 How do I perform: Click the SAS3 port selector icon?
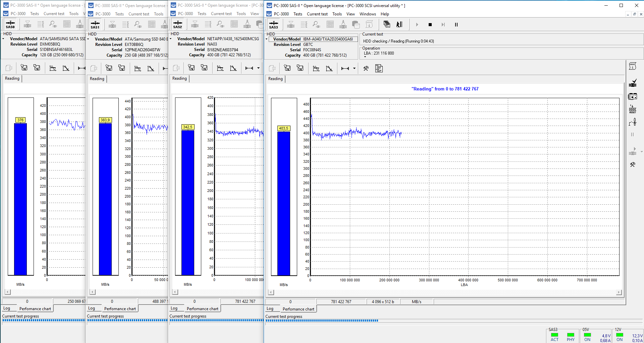pyautogui.click(x=273, y=24)
